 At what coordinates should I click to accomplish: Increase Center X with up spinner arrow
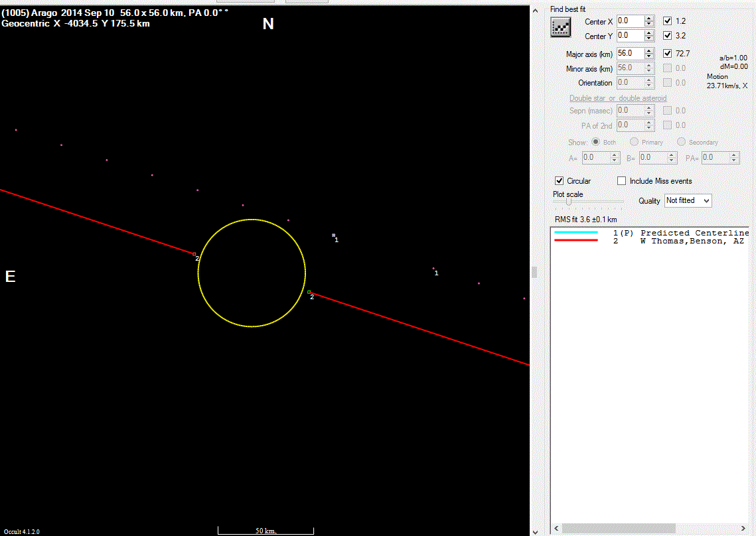coord(649,19)
